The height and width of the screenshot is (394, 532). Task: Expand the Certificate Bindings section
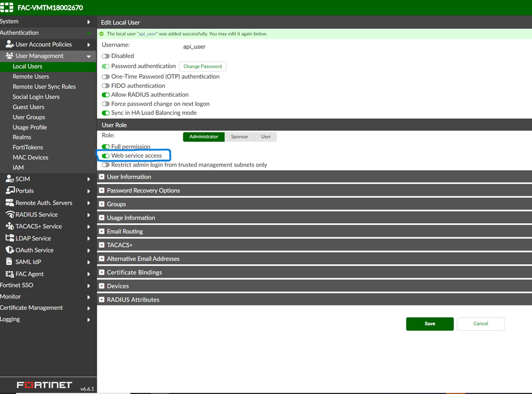[x=102, y=273]
